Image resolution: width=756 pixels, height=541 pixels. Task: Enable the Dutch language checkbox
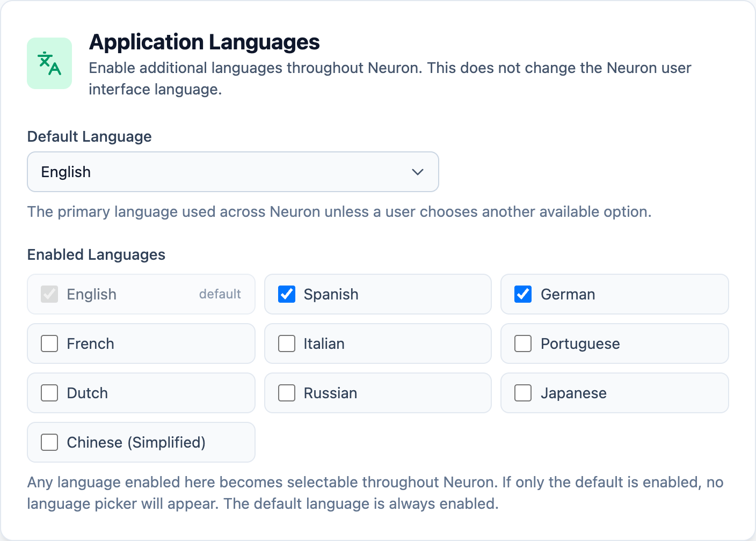coord(49,393)
